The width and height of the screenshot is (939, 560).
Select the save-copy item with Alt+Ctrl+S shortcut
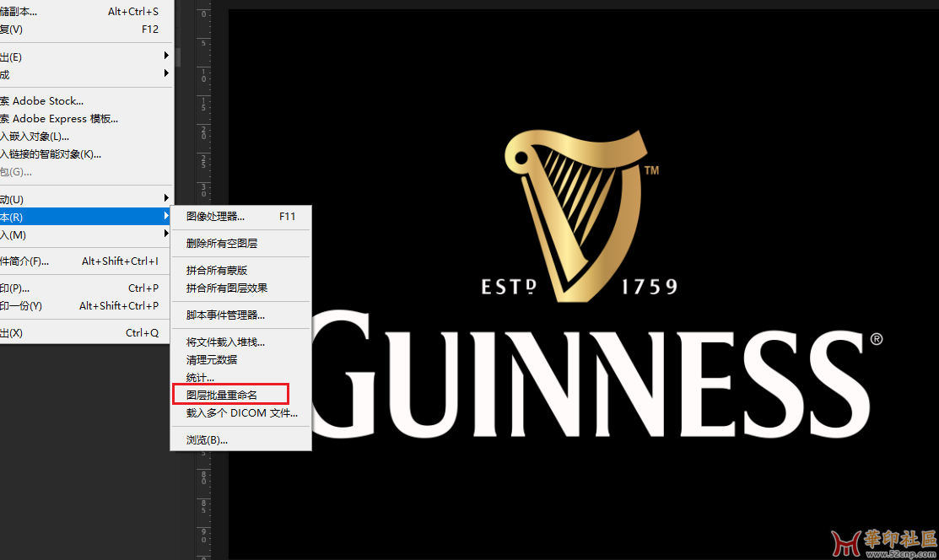click(x=86, y=11)
